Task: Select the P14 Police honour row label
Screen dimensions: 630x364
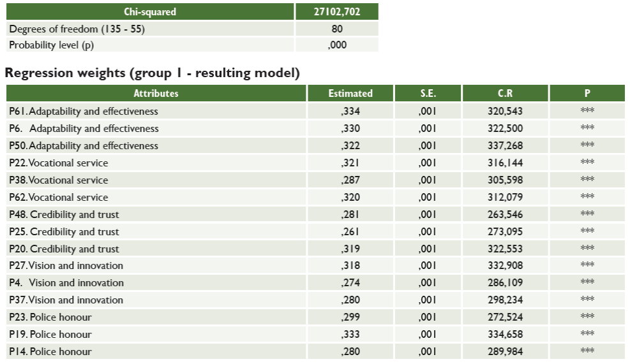Action: [x=50, y=351]
